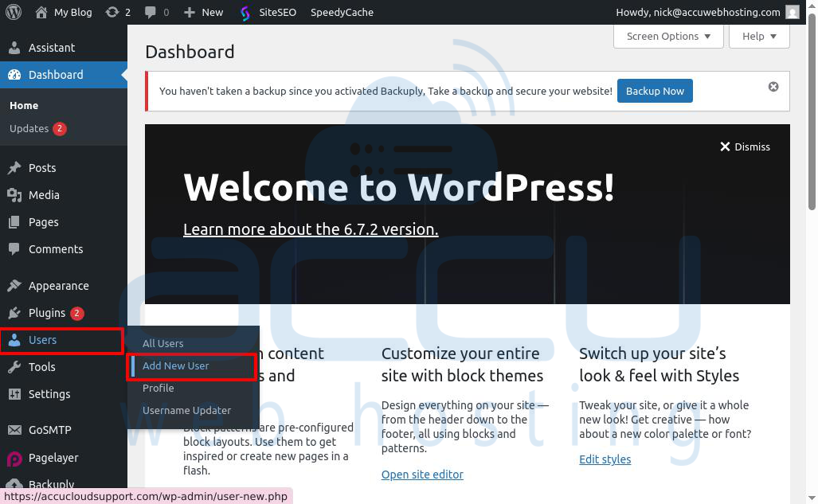
Task: Open the comments bubble icon in admin bar
Action: [151, 13]
